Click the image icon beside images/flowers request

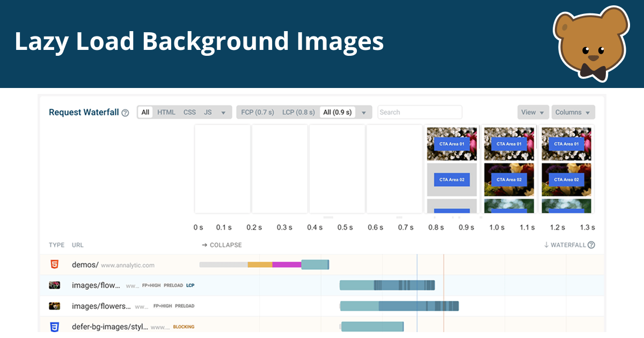tap(54, 306)
